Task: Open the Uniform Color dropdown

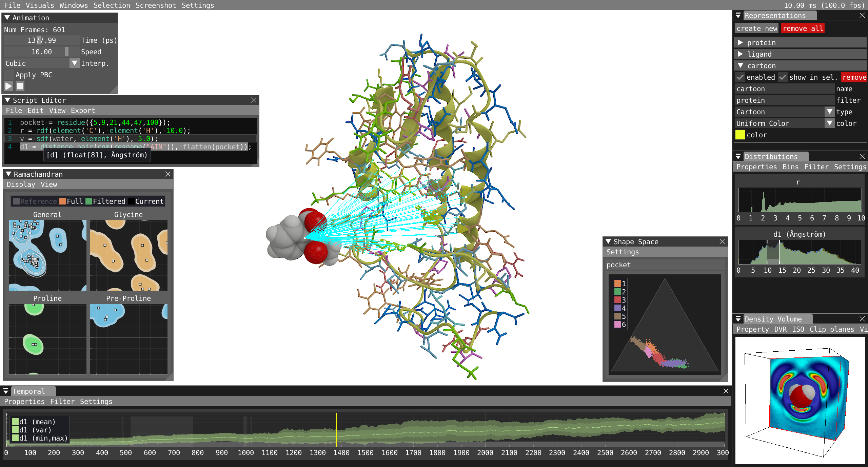Action: pyautogui.click(x=830, y=123)
